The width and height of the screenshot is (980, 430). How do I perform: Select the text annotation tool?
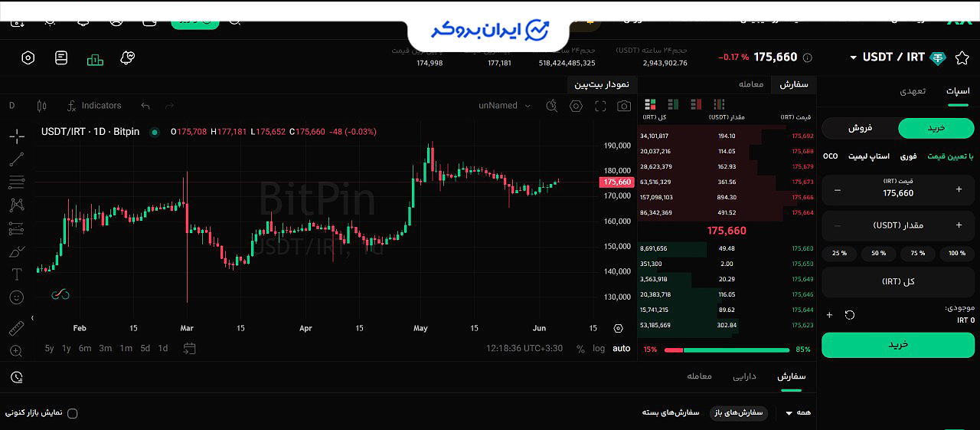pyautogui.click(x=17, y=274)
